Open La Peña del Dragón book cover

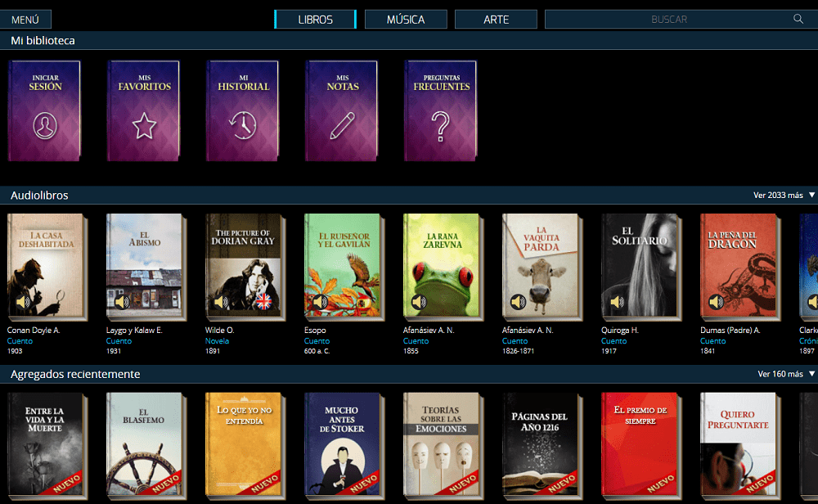(741, 267)
